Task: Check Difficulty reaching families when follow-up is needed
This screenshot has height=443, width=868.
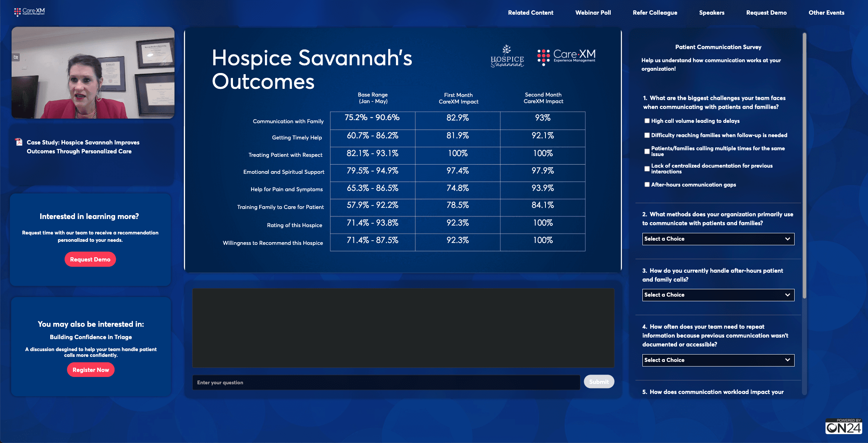Action: (x=647, y=135)
